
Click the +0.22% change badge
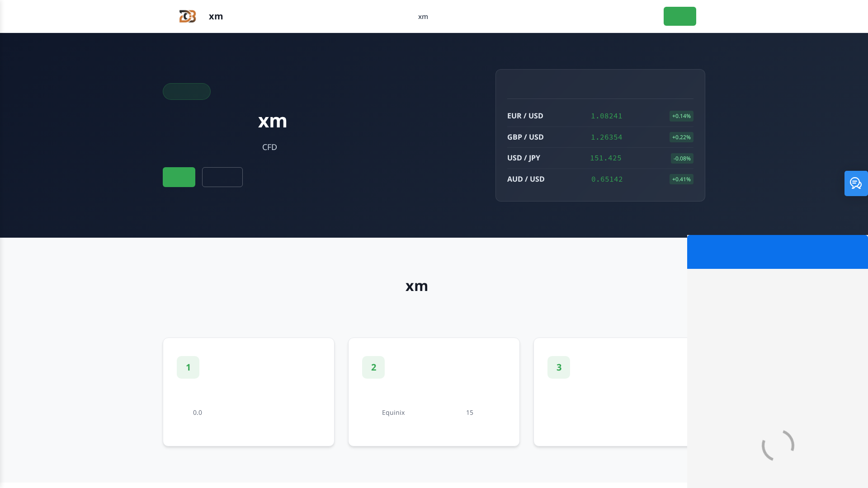coord(681,137)
